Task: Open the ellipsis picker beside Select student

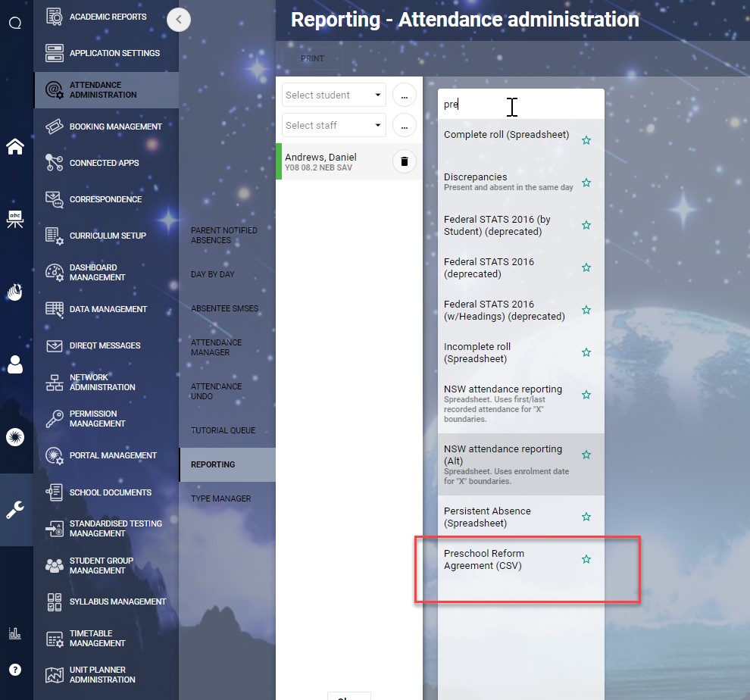Action: (x=405, y=94)
